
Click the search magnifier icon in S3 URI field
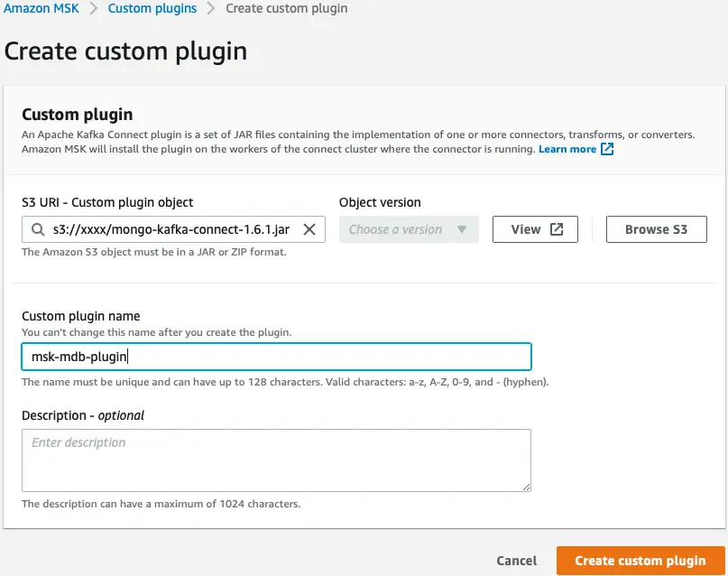coord(36,228)
